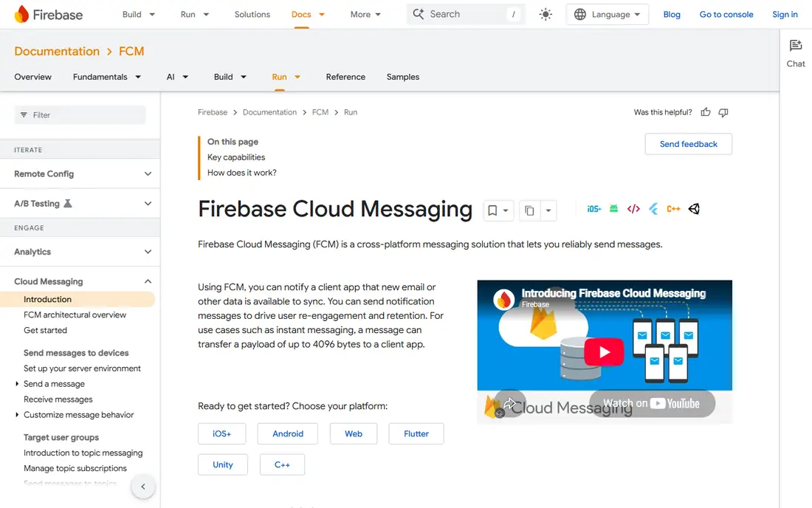Click the search icon in the search box
This screenshot has width=812, height=508.
419,15
